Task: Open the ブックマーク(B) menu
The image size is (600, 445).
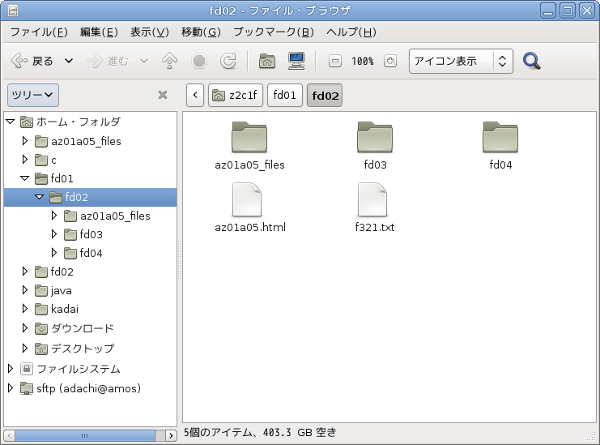Action: [x=273, y=32]
